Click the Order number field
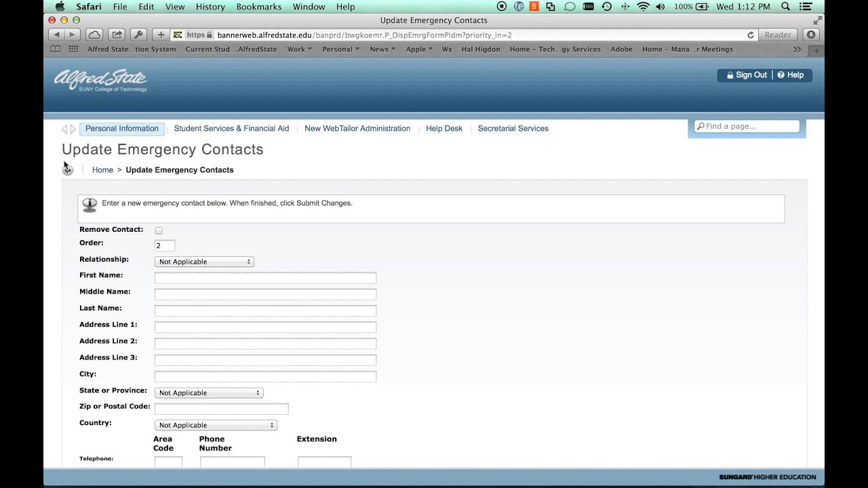 [x=165, y=245]
